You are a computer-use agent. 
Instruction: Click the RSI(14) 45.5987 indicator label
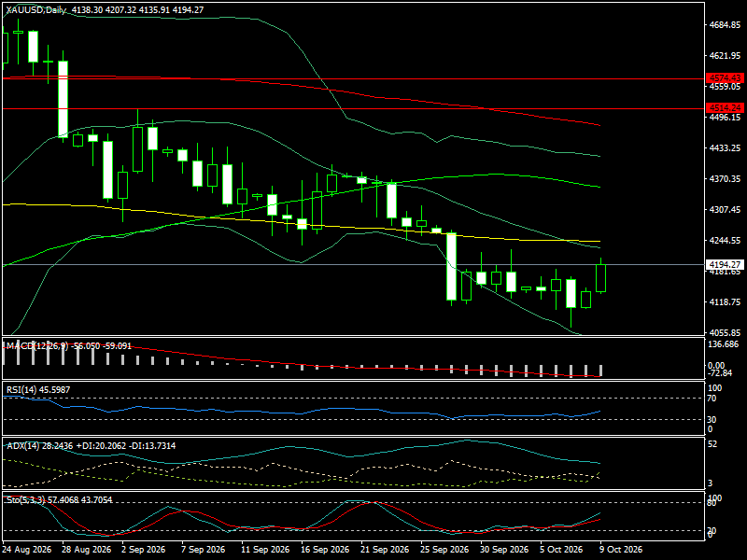click(x=38, y=390)
